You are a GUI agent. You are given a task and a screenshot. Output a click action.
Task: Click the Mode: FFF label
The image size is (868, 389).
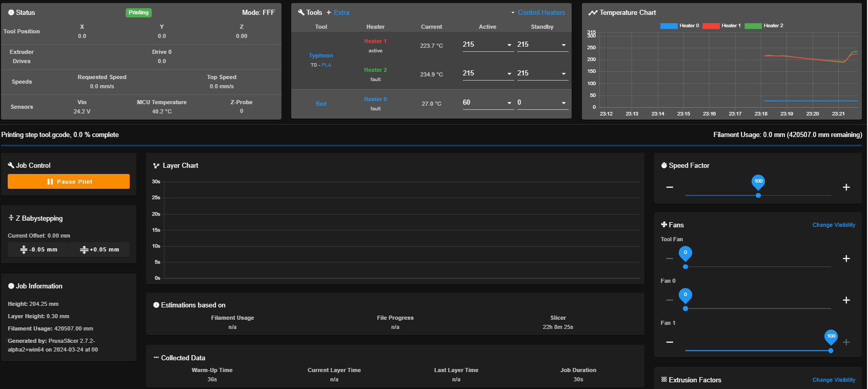pos(258,12)
